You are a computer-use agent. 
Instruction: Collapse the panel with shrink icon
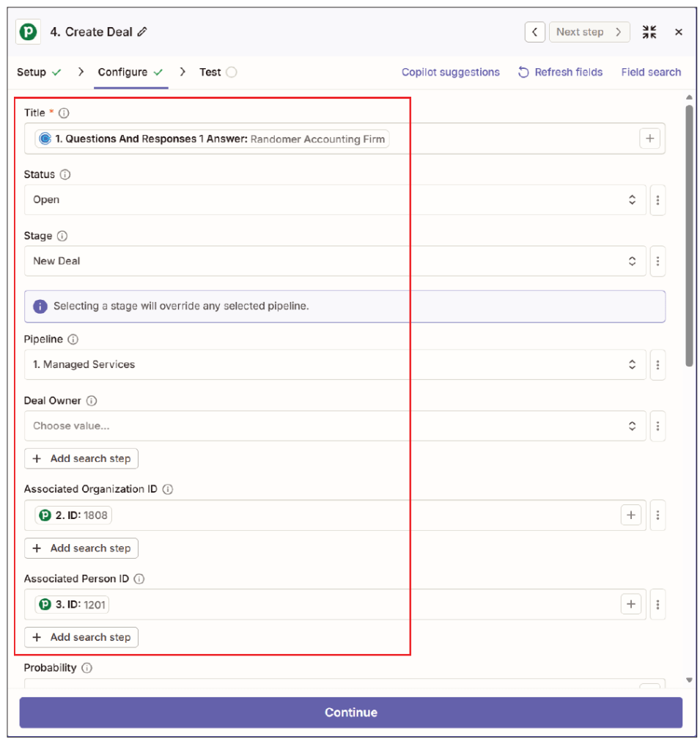[649, 32]
